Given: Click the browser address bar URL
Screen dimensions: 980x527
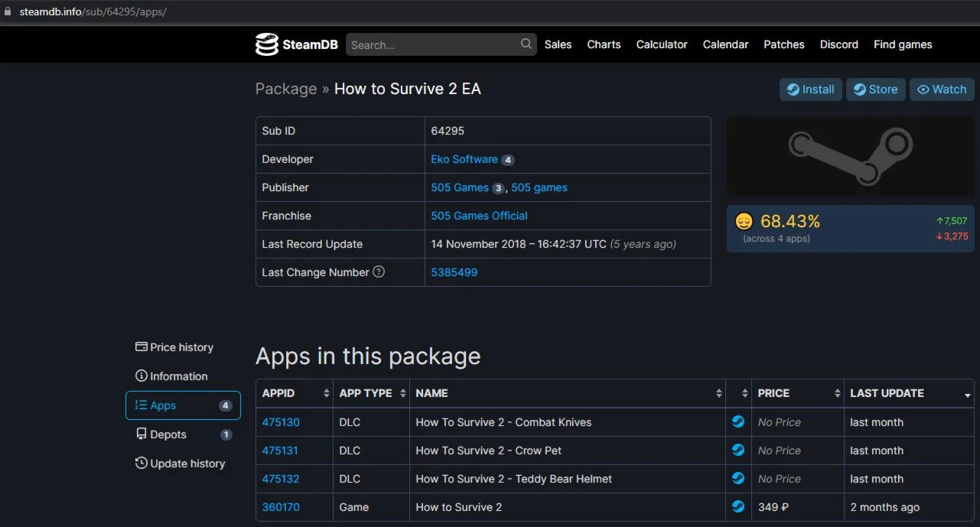Looking at the screenshot, I should click(x=93, y=11).
